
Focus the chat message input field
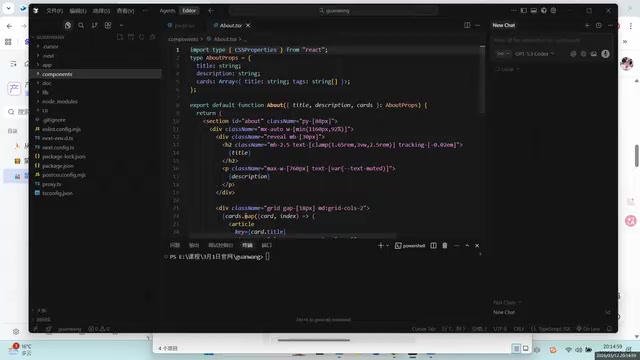pyautogui.click(x=551, y=40)
